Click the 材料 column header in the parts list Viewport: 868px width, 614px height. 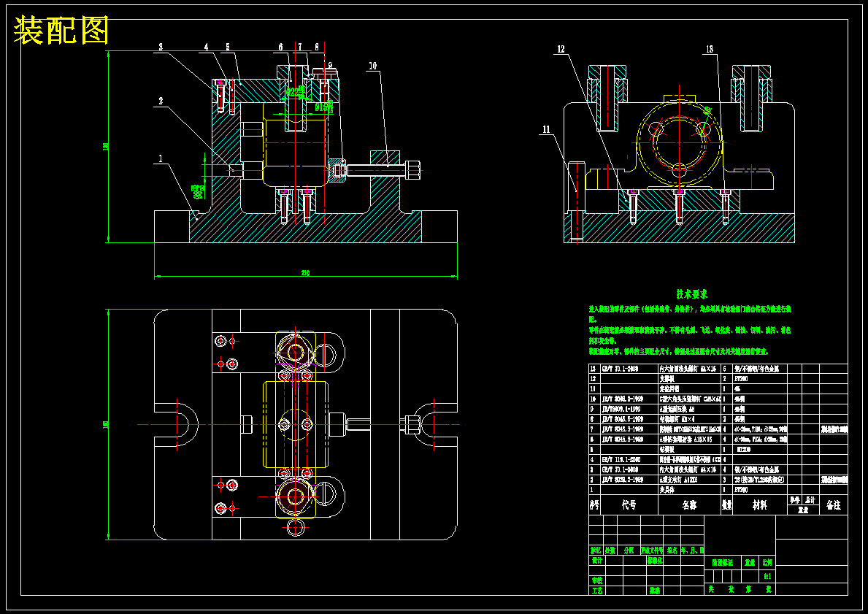pos(759,505)
